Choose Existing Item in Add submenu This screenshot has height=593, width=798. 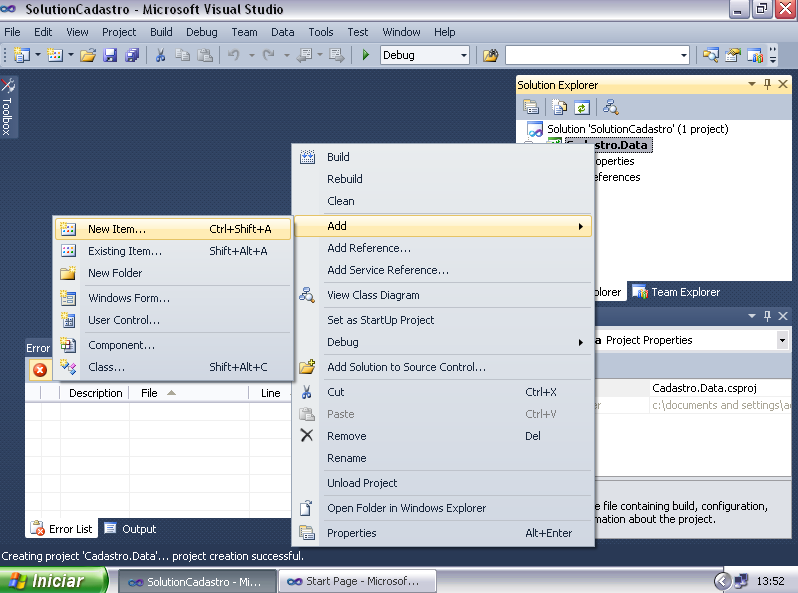click(173, 251)
